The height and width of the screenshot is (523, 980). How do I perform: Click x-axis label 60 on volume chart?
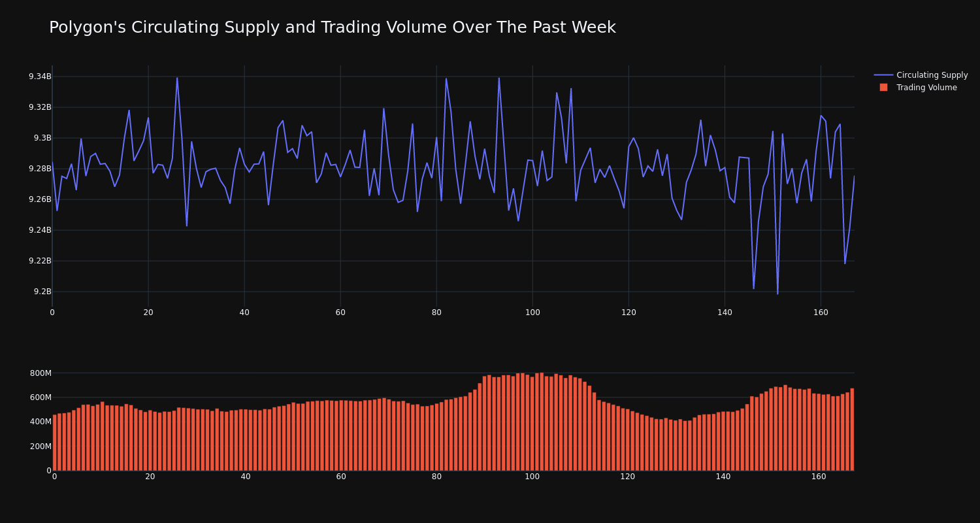[341, 477]
